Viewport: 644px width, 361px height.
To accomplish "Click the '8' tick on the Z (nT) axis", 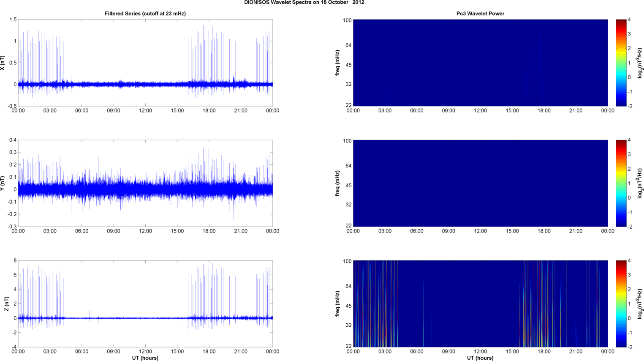I will point(15,261).
